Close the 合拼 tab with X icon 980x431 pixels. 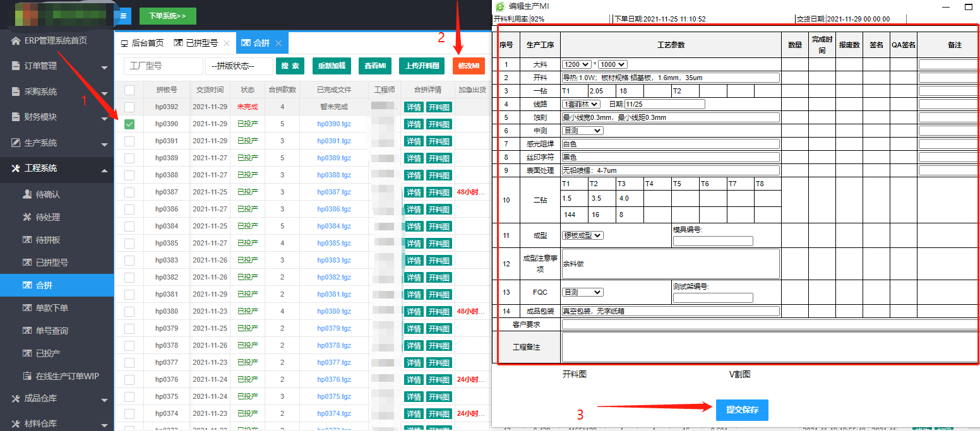point(278,43)
